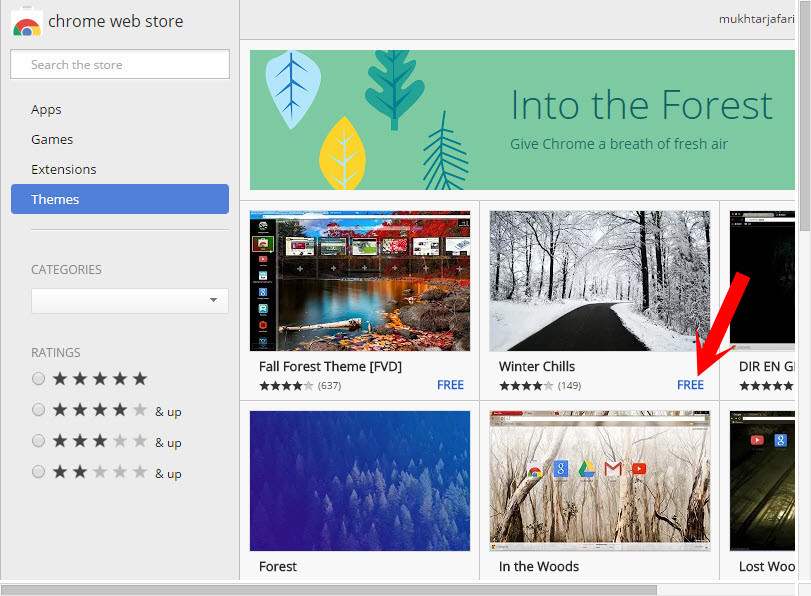811x596 pixels.
Task: Open the Games section
Action: coord(52,140)
